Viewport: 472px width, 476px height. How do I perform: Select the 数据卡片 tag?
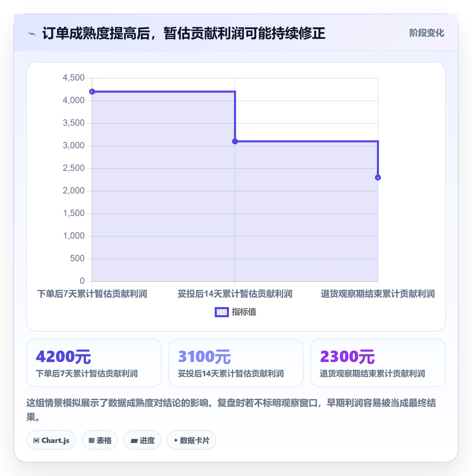191,440
